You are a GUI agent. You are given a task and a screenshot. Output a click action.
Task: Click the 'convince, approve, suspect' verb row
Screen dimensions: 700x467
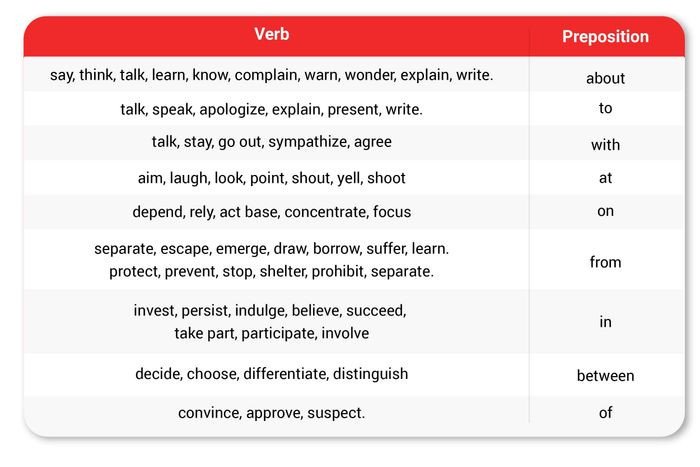[272, 412]
